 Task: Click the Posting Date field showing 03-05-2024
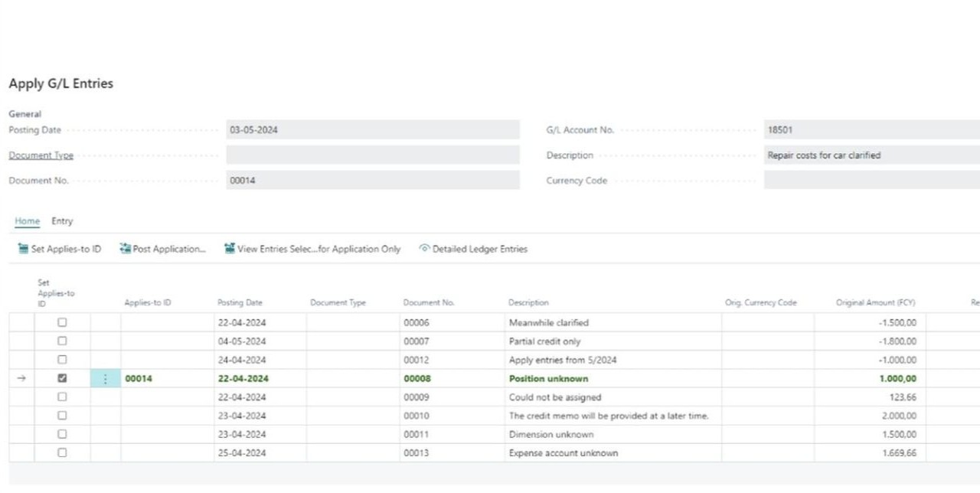point(372,130)
